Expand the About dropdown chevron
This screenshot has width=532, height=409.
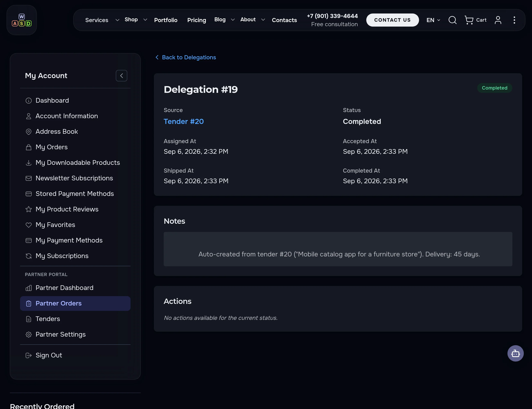point(263,20)
